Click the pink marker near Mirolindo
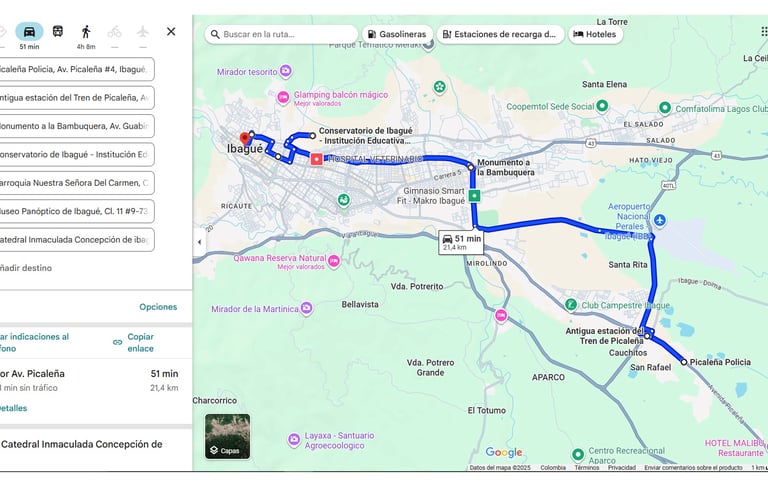Image resolution: width=768 pixels, height=487 pixels. click(x=501, y=315)
